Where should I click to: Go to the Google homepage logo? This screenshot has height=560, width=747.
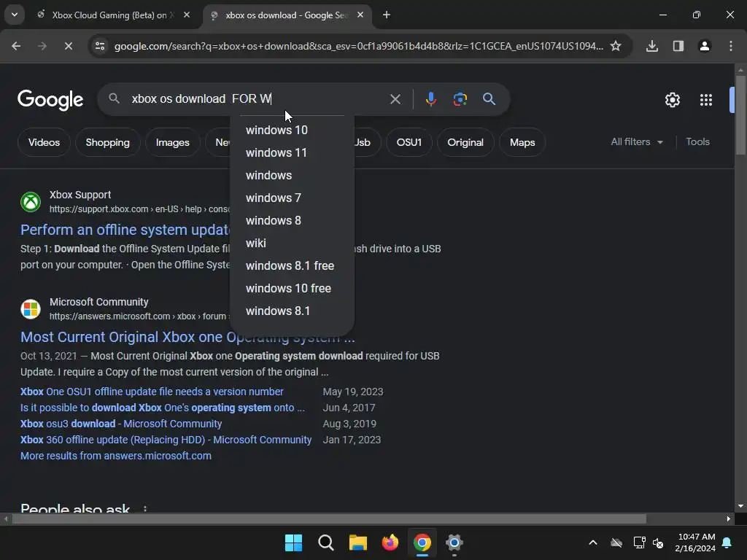[50, 100]
